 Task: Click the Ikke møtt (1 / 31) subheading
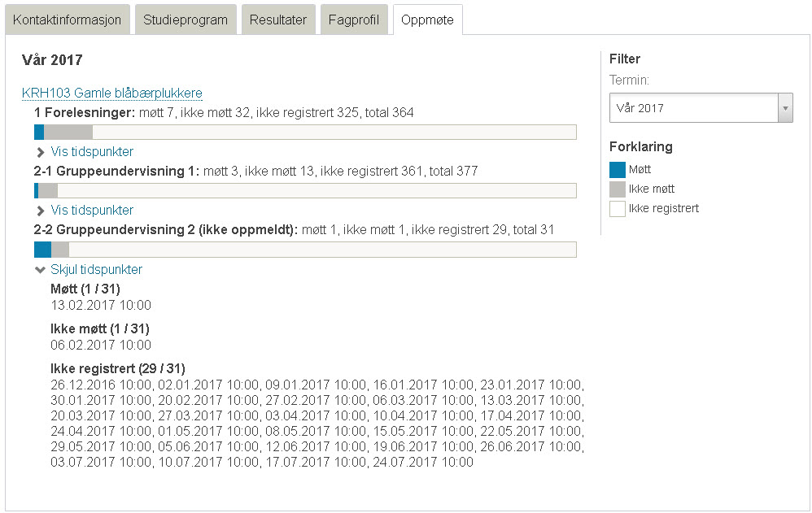click(100, 328)
